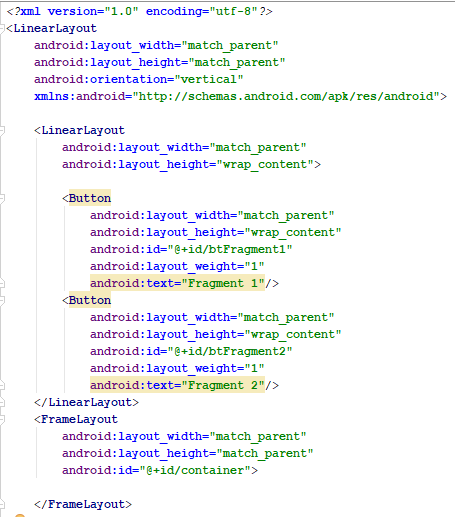
Task: Fold the first Button tag in gutter
Action: click(x=2, y=198)
